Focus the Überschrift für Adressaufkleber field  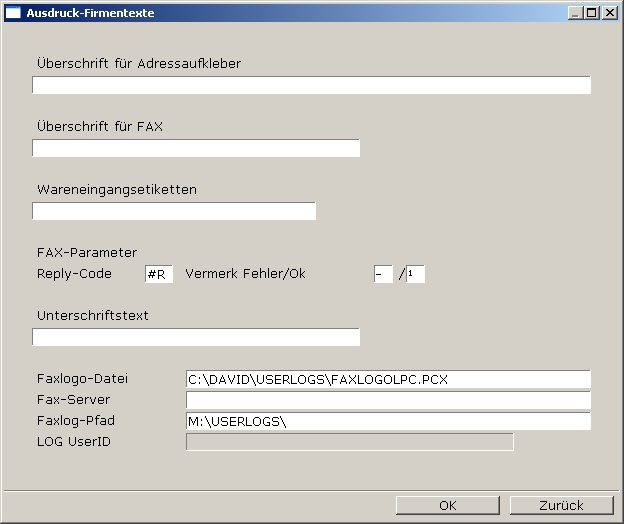pyautogui.click(x=311, y=85)
